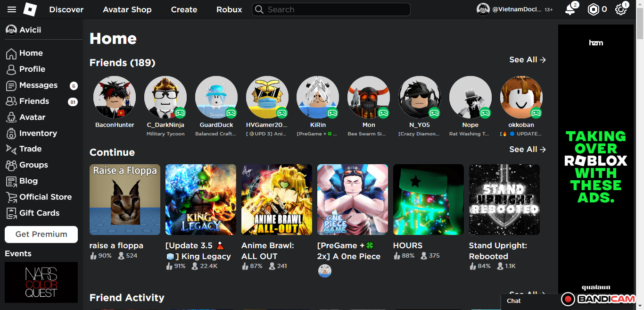Open the Avatar Shop tab
Screen dimensions: 644x310
[x=127, y=9]
